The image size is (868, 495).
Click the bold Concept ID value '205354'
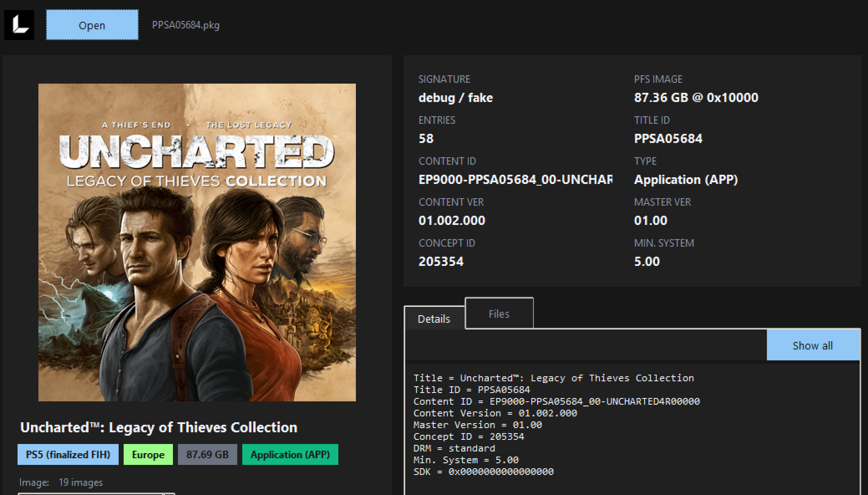441,261
